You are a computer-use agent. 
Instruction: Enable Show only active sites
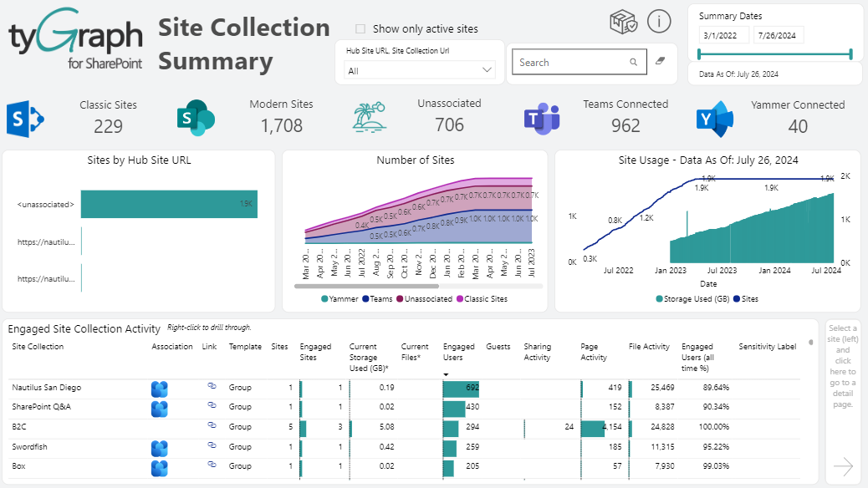(360, 28)
